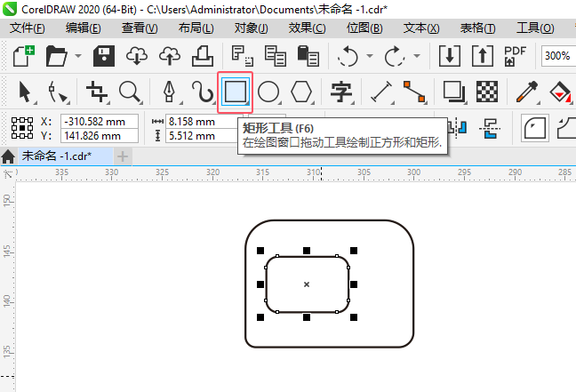The height and width of the screenshot is (392, 576).
Task: Toggle the scalloped corner style
Action: [x=567, y=128]
